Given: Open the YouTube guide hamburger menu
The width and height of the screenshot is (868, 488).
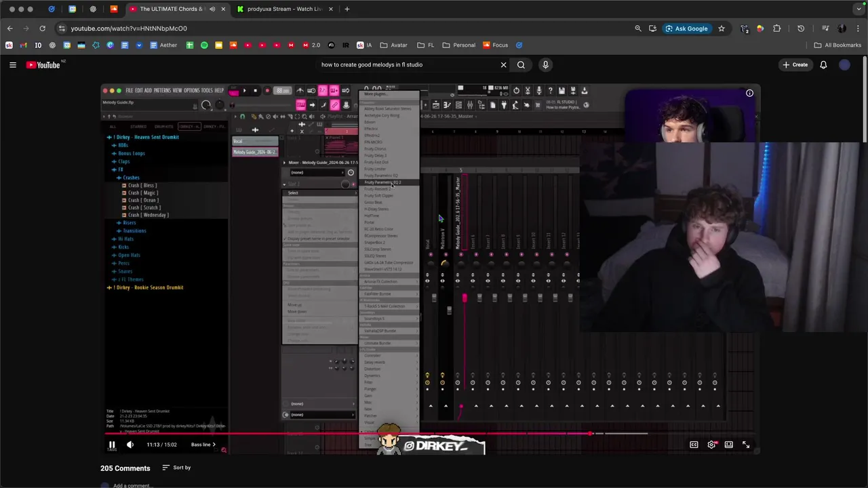Looking at the screenshot, I should 12,65.
